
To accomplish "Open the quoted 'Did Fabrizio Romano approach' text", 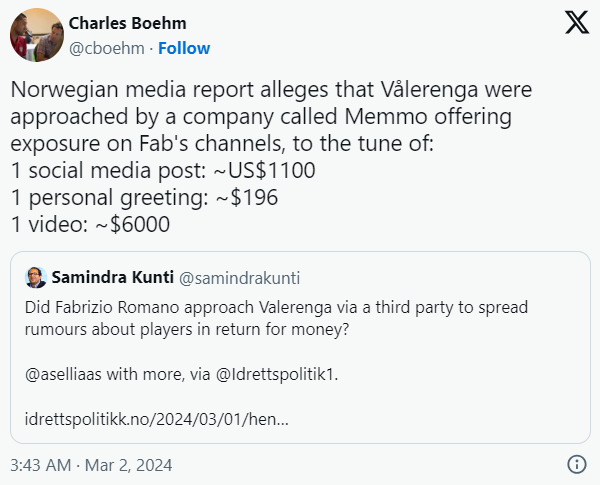I will [276, 306].
